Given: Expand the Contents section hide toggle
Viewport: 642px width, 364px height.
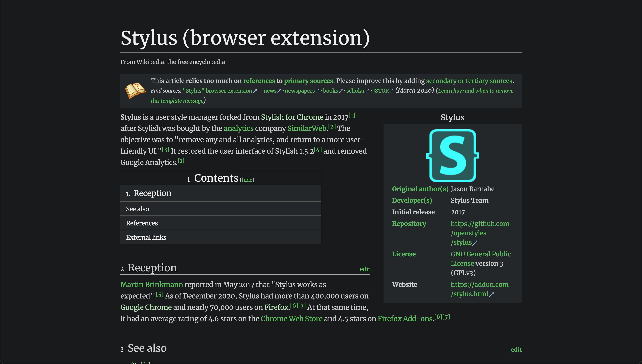Looking at the screenshot, I should (247, 179).
